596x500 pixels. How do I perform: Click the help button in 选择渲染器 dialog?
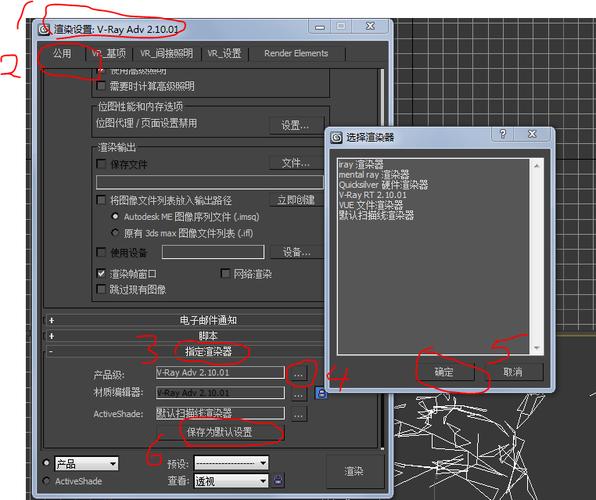[502, 134]
